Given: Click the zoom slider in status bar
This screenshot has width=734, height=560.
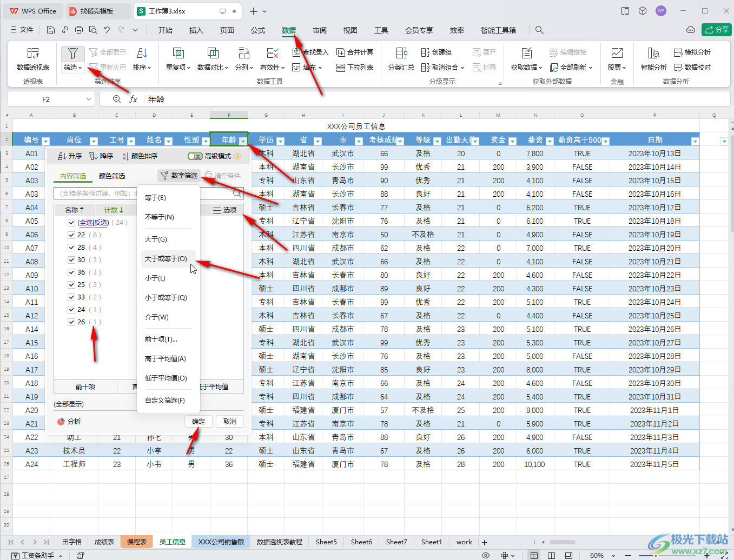Looking at the screenshot, I should point(656,556).
